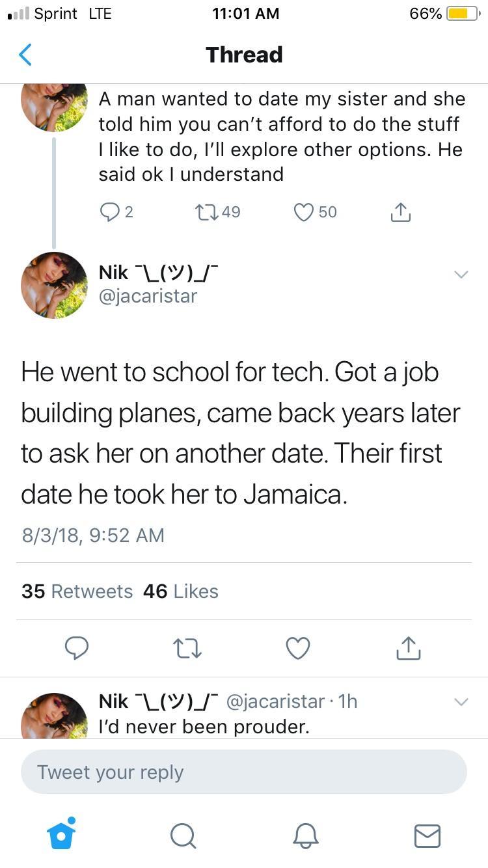Viewport: 488px width, 868px height.
Task: Share the main tweet via share icon
Action: pos(408,647)
